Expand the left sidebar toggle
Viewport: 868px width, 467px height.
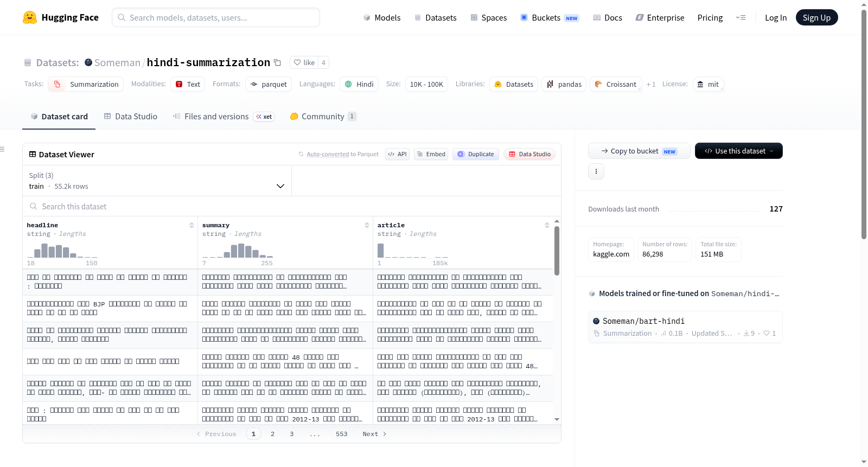coord(3,149)
